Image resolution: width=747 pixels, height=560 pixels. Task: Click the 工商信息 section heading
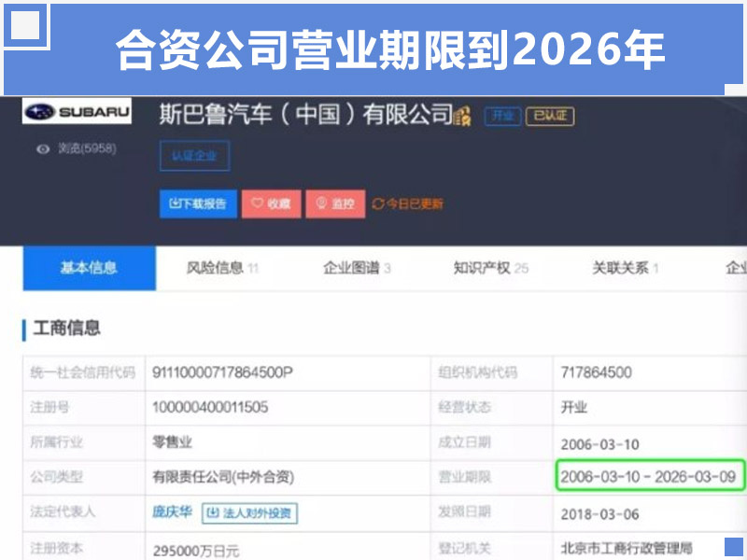click(x=66, y=329)
